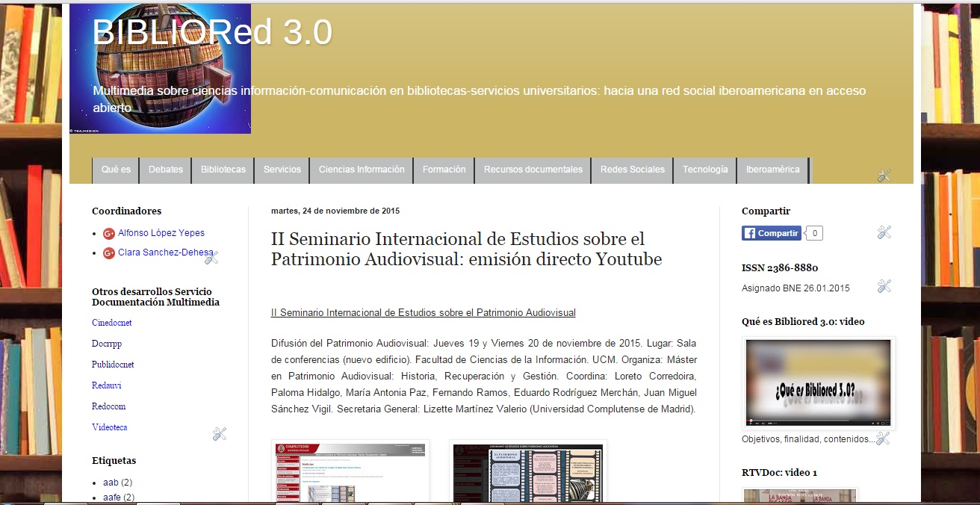Open the Qué es menu tab

click(116, 170)
